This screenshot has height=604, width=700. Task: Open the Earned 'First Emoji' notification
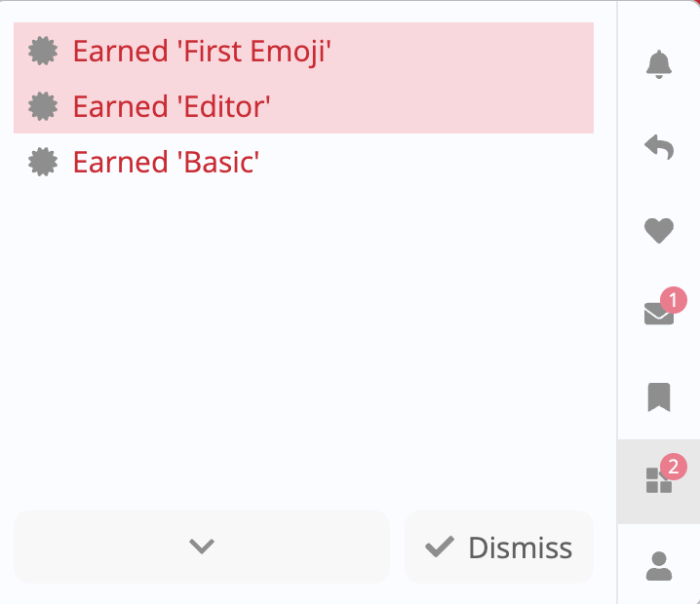(303, 51)
